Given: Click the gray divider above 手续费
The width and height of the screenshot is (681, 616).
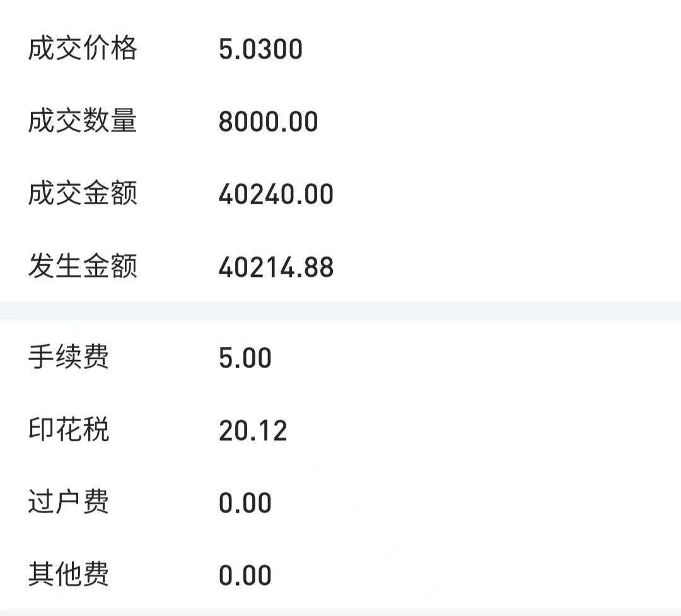Looking at the screenshot, I should point(340,311).
